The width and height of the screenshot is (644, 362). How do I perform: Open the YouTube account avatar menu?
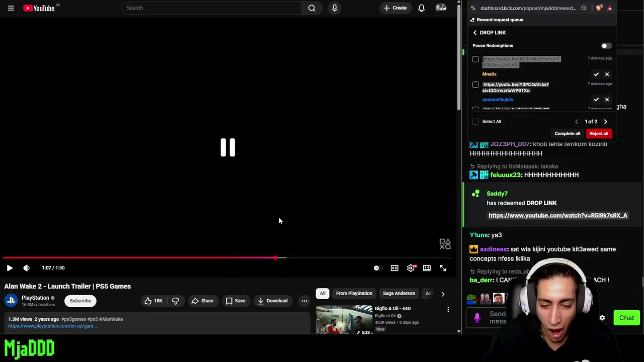[441, 8]
